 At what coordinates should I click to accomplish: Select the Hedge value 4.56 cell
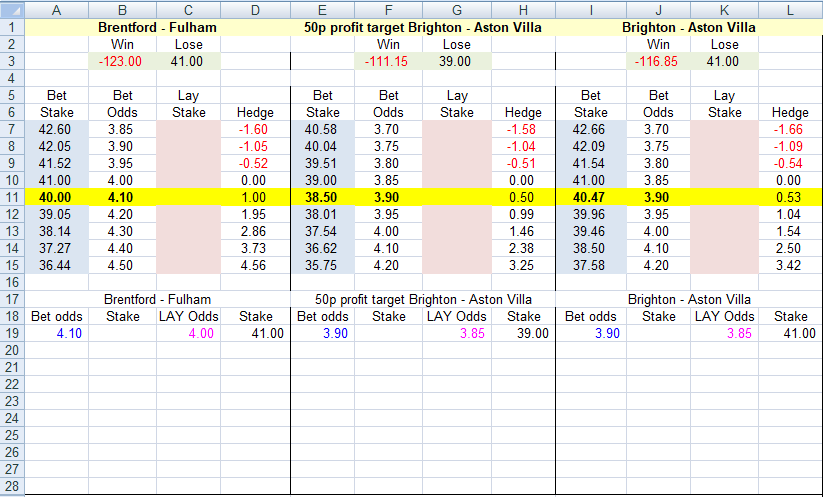click(255, 266)
